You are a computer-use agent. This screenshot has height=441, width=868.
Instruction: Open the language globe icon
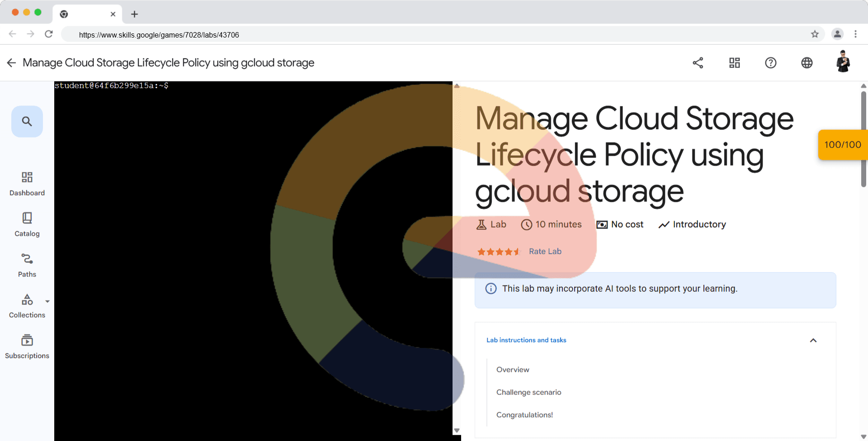pyautogui.click(x=807, y=63)
